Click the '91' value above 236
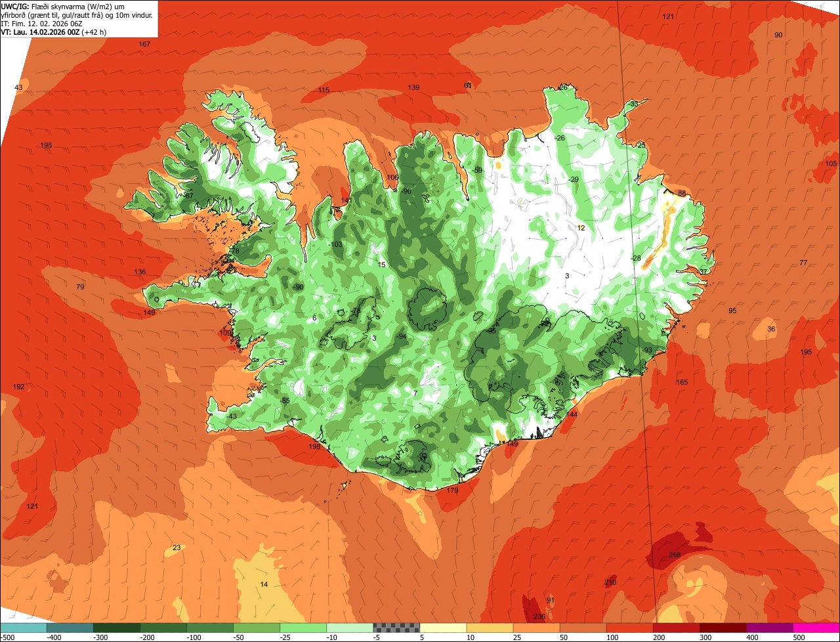 point(551,600)
